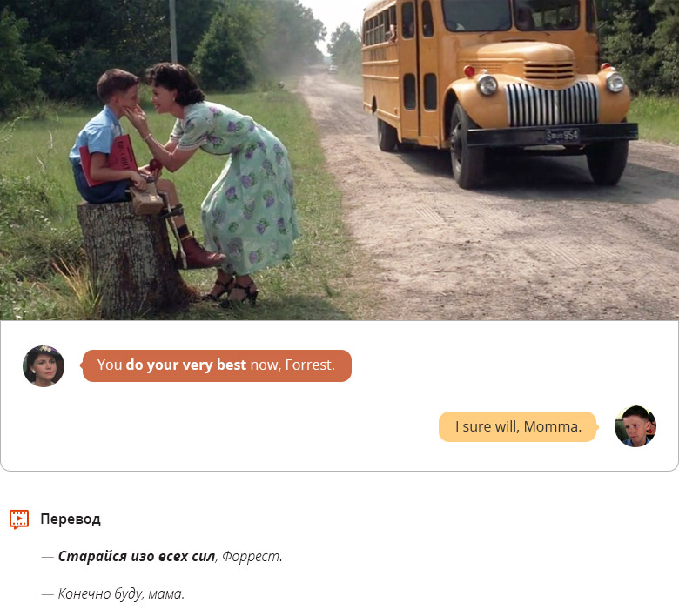Image resolution: width=679 pixels, height=616 pixels.
Task: Click the bus license plate
Action: [562, 136]
